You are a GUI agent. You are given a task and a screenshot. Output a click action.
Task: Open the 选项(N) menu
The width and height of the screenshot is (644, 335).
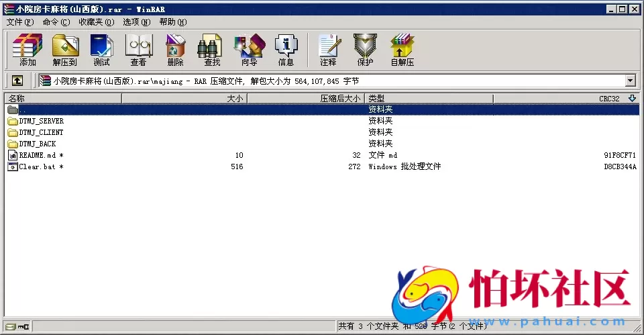(137, 22)
